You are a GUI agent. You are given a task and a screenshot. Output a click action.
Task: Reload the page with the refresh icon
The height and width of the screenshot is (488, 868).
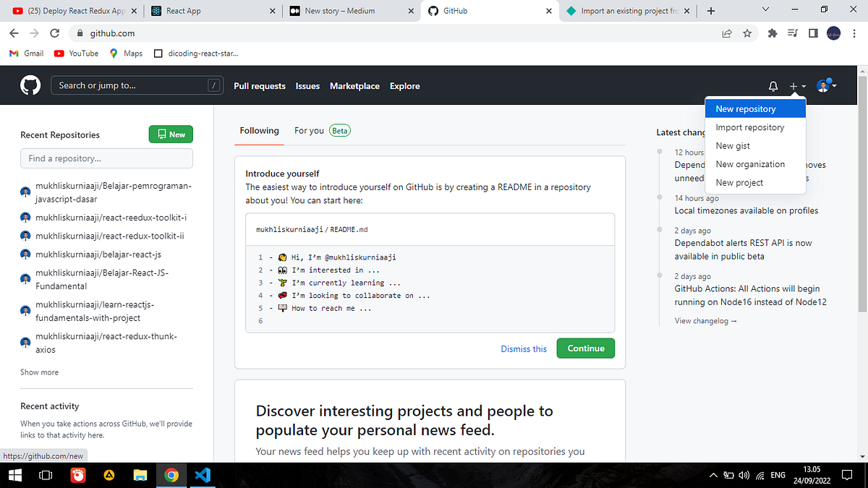55,33
